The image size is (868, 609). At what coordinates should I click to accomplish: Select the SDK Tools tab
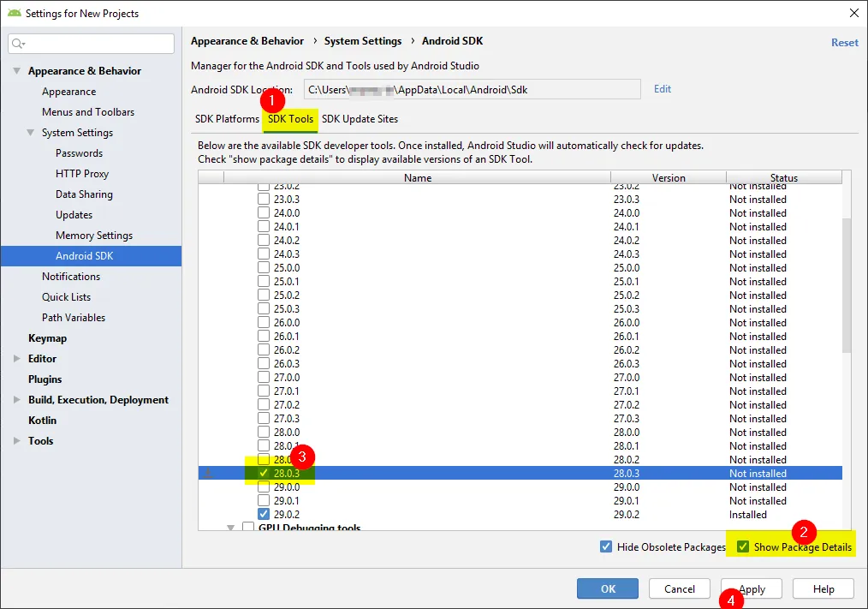(x=291, y=119)
